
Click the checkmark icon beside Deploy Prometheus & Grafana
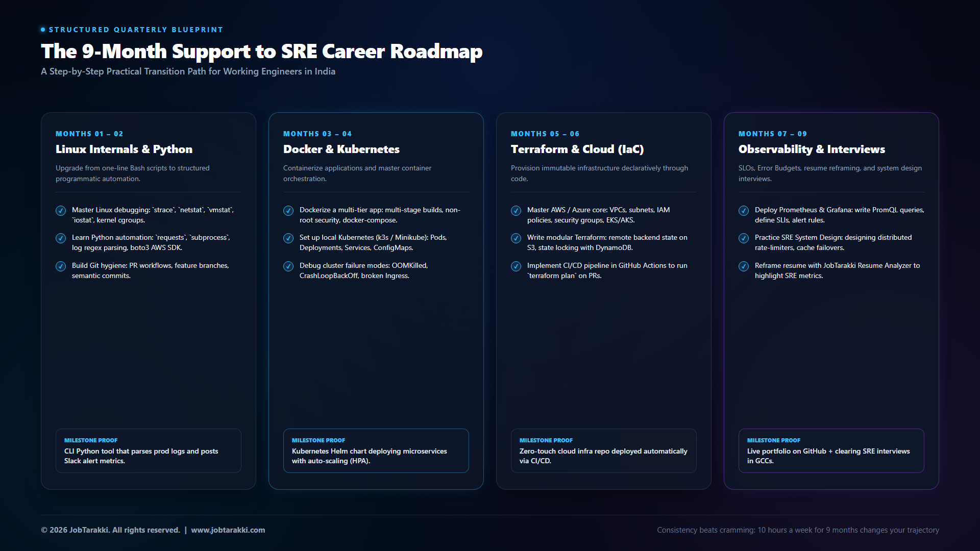pyautogui.click(x=744, y=211)
